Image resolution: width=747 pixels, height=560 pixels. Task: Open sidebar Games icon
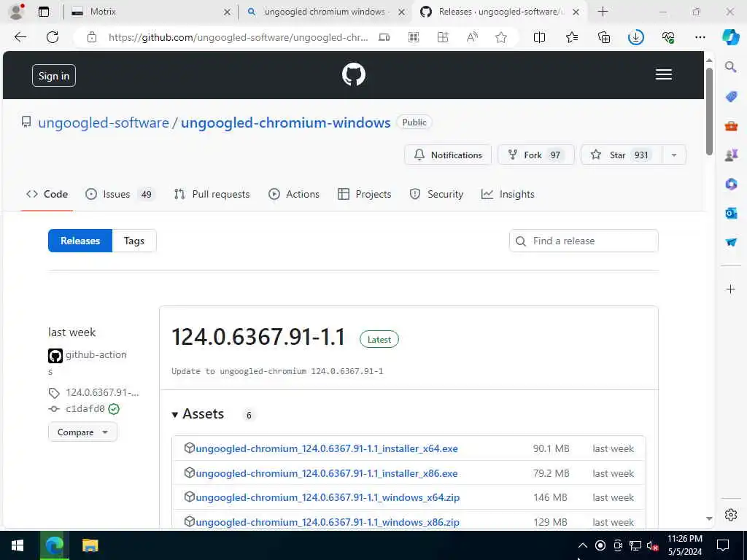point(731,155)
